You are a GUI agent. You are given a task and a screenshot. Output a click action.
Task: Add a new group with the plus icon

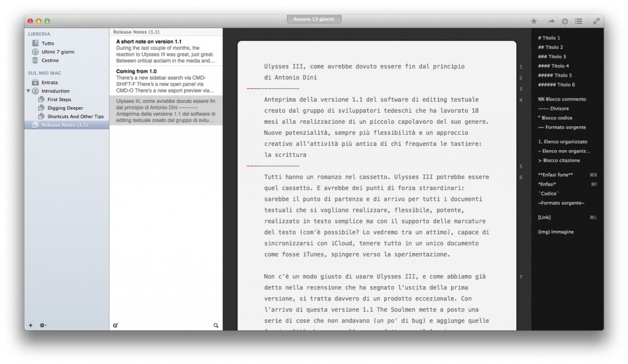point(31,325)
